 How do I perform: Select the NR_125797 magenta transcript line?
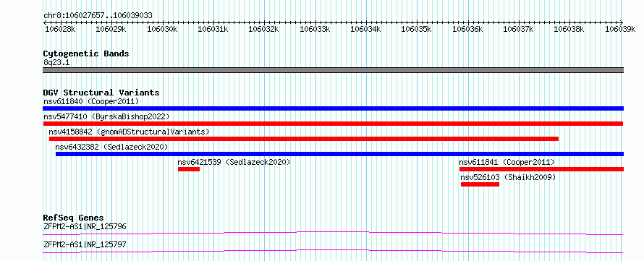point(333,251)
